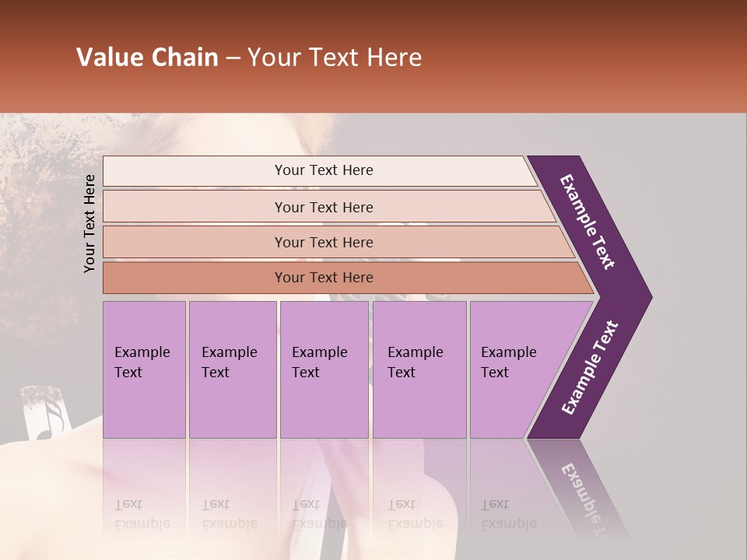The image size is (747, 560).
Task: Click the vertical 'Your Text Here' side label
Action: point(89,223)
